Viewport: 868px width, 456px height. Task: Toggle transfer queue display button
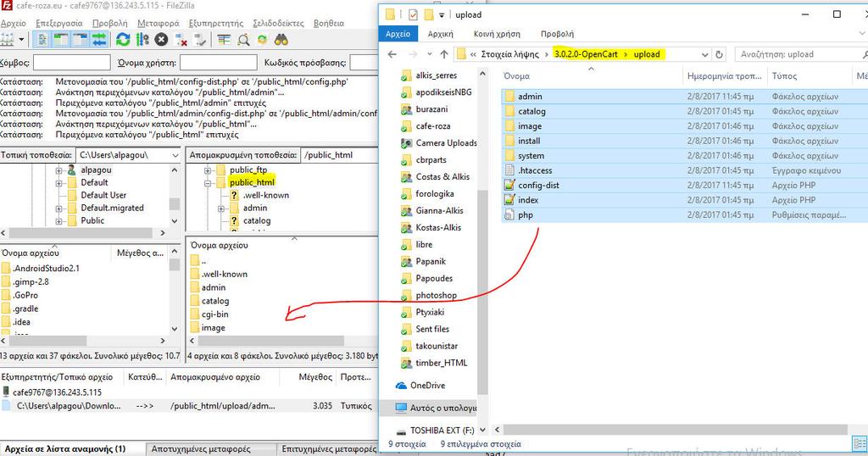[100, 39]
